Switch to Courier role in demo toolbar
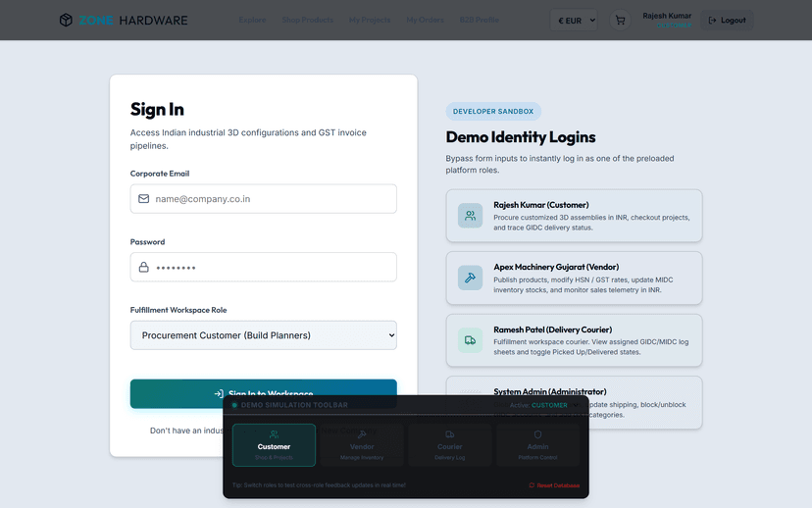Image resolution: width=812 pixels, height=508 pixels. click(x=450, y=445)
